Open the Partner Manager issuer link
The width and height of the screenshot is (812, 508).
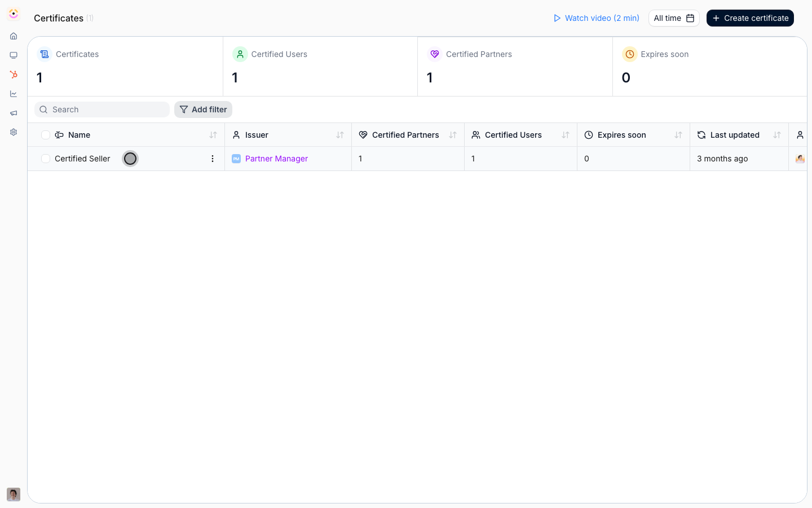click(x=276, y=159)
